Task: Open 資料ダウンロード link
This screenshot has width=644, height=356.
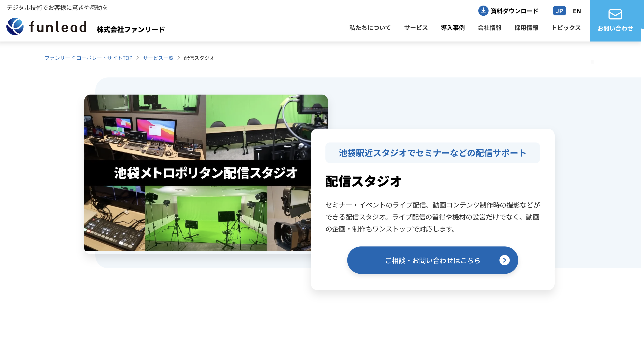Action: [x=508, y=11]
